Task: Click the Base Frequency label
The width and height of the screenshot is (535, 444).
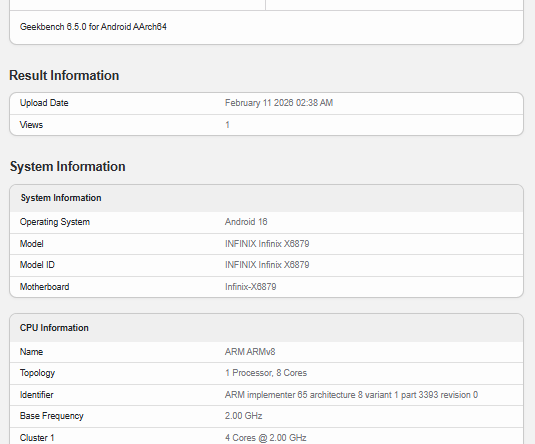Action: click(x=52, y=416)
